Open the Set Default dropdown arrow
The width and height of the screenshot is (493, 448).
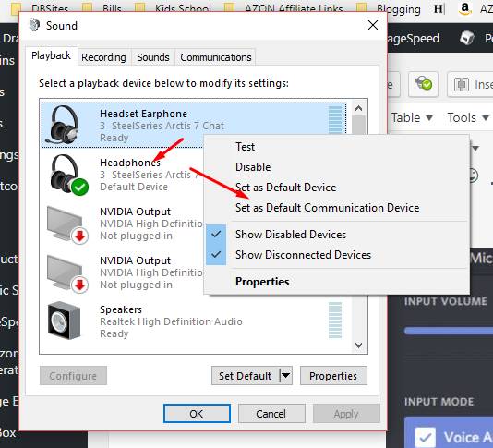(x=286, y=375)
